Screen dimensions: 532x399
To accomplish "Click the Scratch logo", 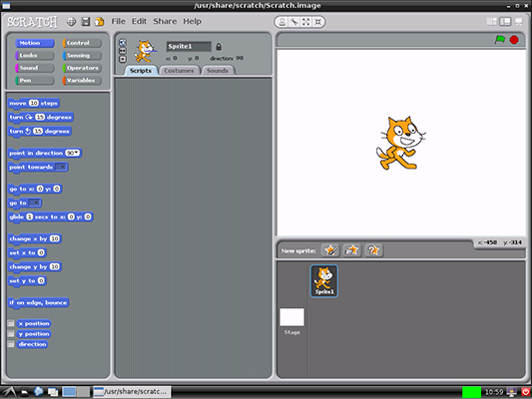I will pos(32,22).
